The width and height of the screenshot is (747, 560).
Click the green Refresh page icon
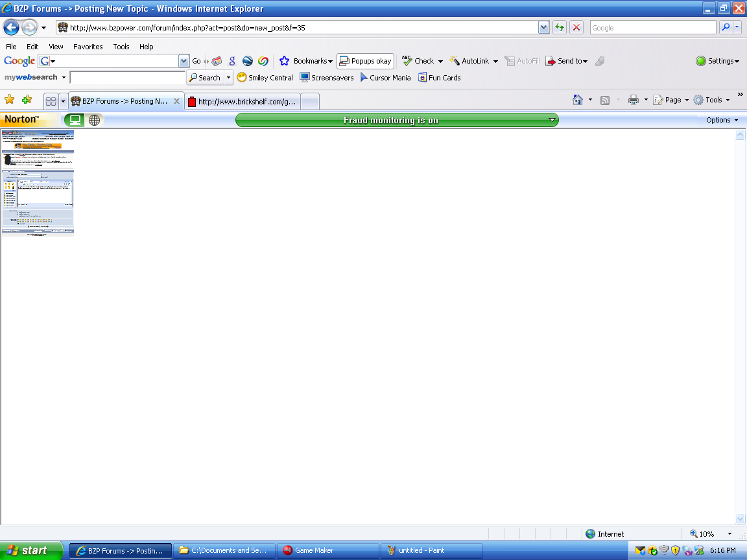pos(560,28)
